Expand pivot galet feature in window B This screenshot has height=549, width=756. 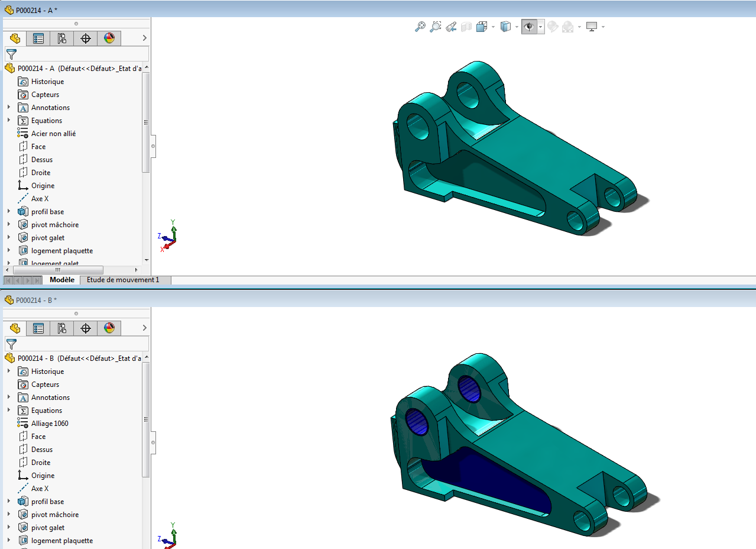[x=9, y=528]
